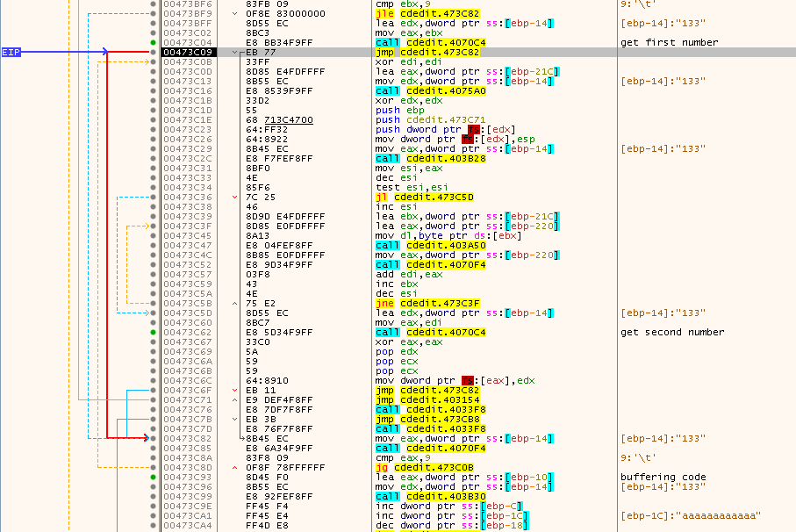Click the breakpoint bullet at 00473BF9
Screen dimensions: 796x532
[154, 14]
